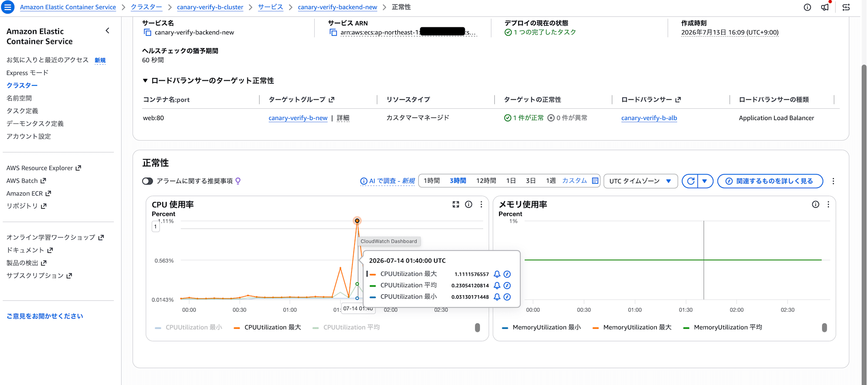Go to canary-verify-b-cluster breadcrumb
The image size is (868, 385).
[210, 7]
